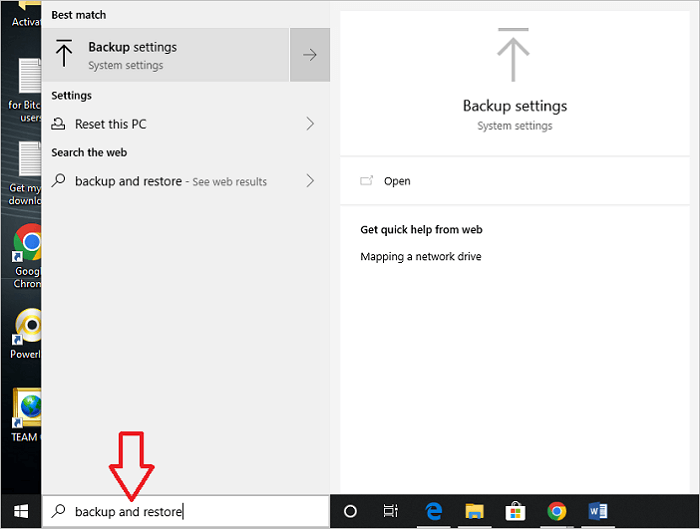Open Mapping a network drive help link
Viewport: 700px width, 529px height.
point(421,257)
